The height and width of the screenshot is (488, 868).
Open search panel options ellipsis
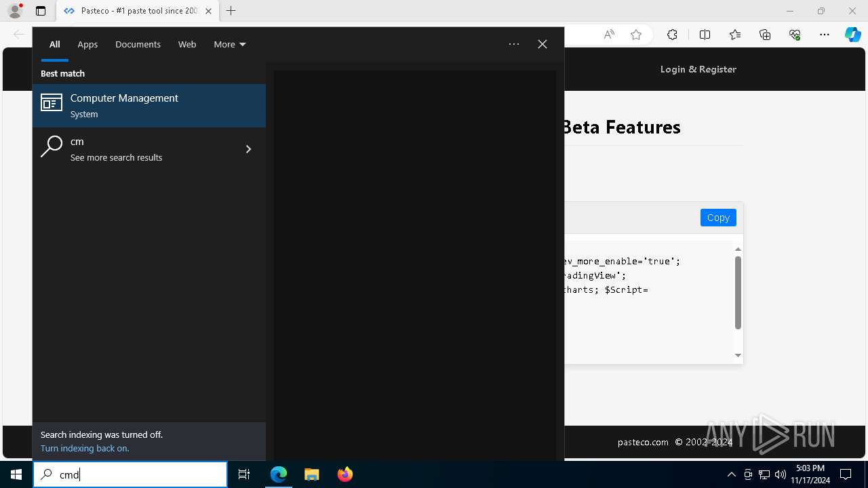click(x=514, y=44)
